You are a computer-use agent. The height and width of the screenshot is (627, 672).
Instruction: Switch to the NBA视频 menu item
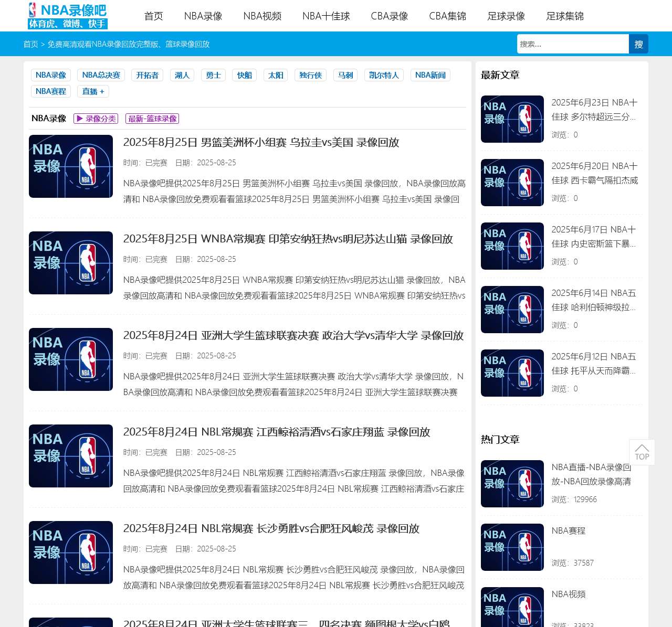(262, 16)
